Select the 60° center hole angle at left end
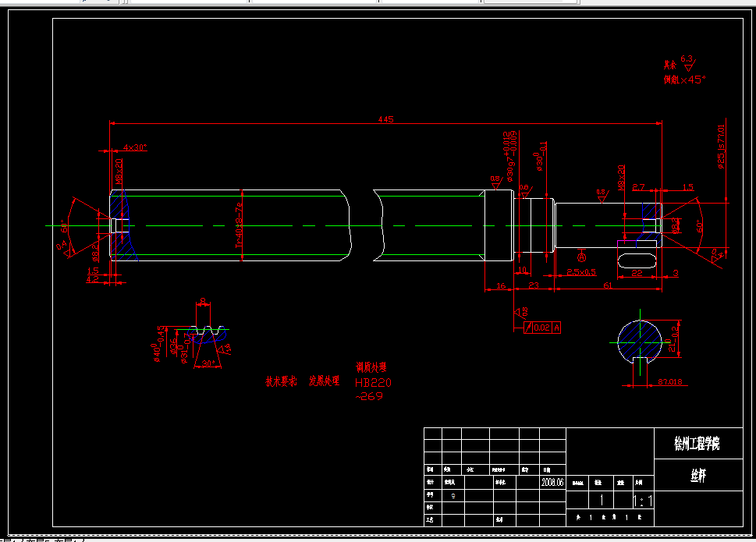 [65, 226]
